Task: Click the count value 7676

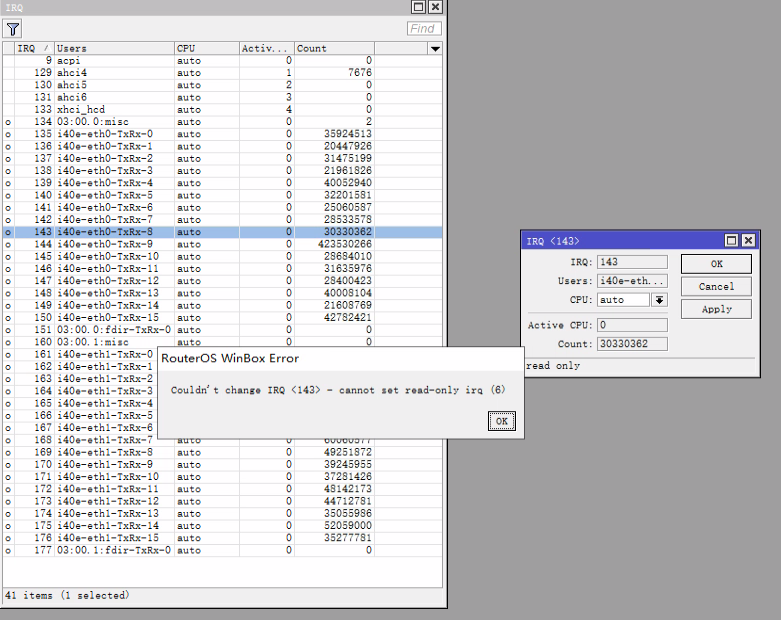Action: pos(360,73)
